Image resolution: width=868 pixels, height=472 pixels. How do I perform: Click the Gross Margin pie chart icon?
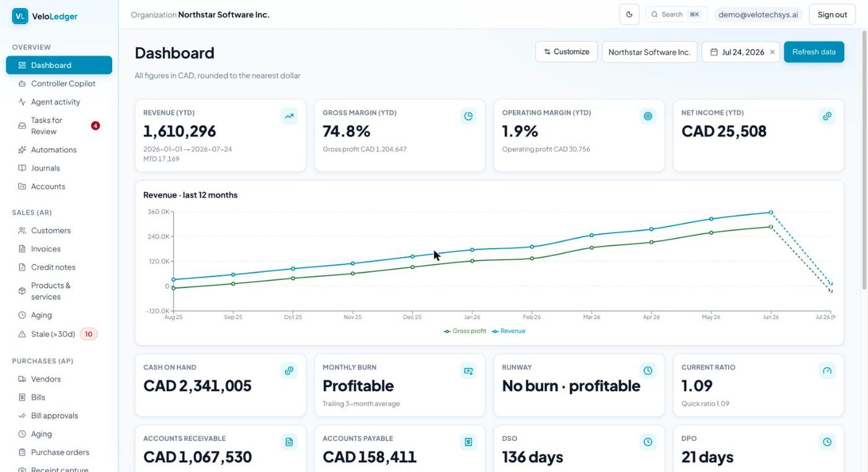469,116
